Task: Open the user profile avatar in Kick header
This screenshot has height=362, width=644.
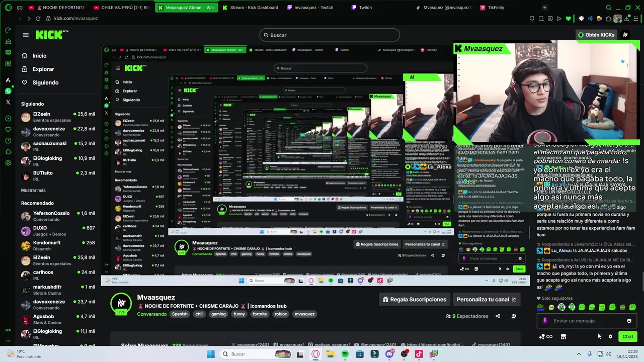Action: coord(625,35)
